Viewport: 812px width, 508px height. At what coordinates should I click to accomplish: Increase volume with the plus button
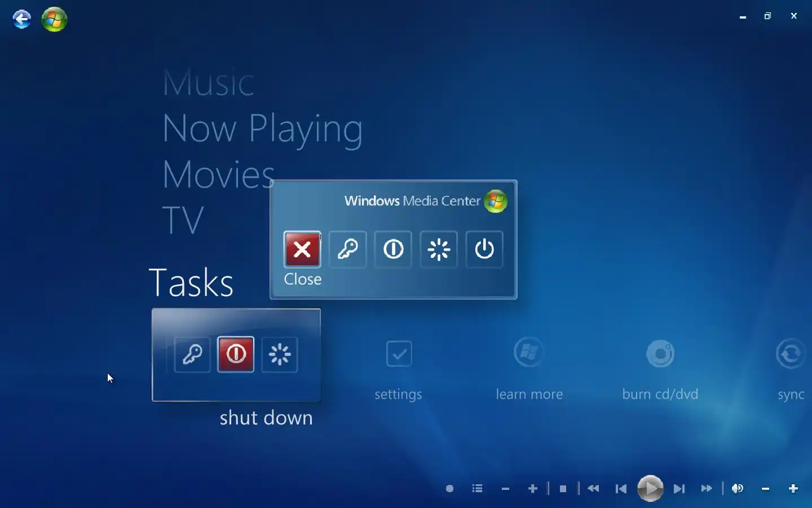tap(793, 489)
